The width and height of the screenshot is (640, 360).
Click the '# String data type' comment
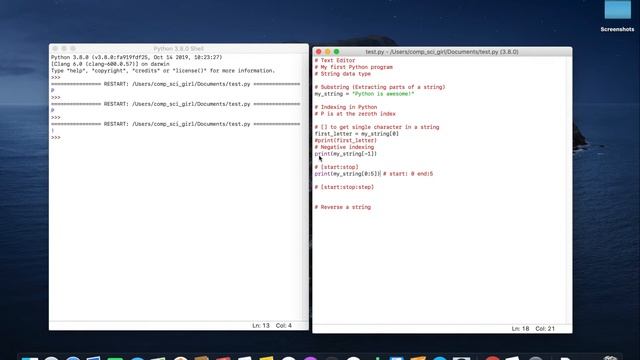point(342,74)
